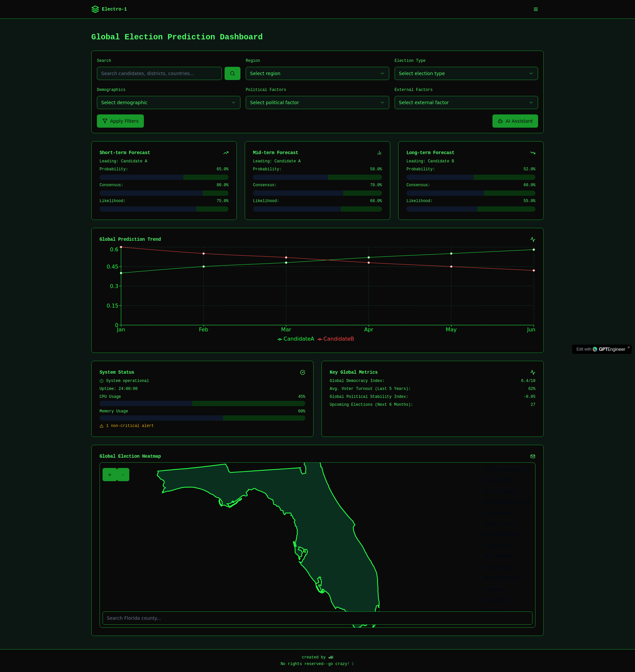Click the Feb label on chart axis

click(x=203, y=330)
